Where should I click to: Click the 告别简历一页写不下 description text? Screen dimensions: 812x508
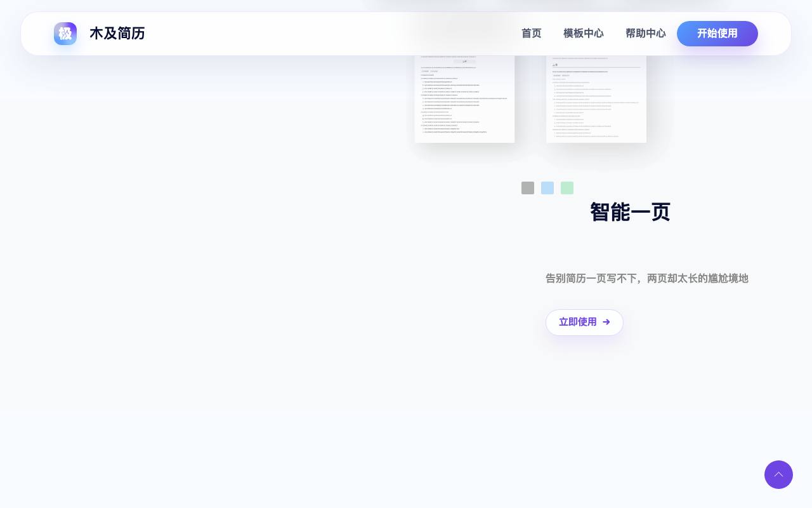pos(647,278)
